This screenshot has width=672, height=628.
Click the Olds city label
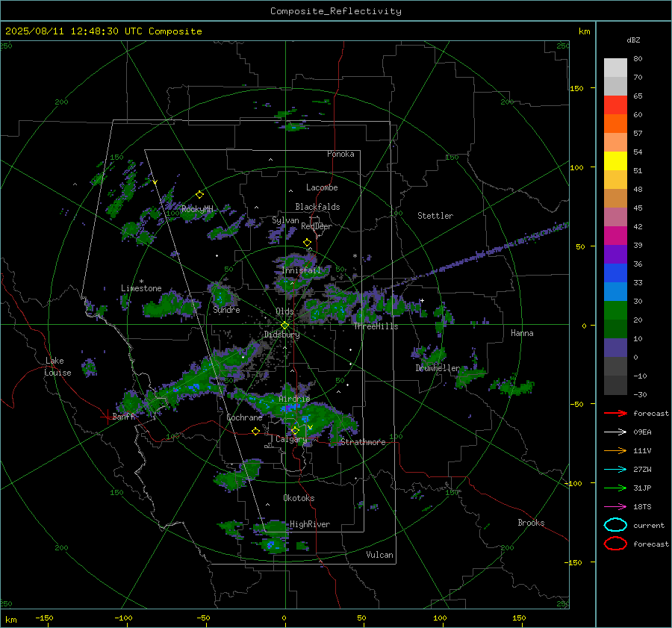284,311
